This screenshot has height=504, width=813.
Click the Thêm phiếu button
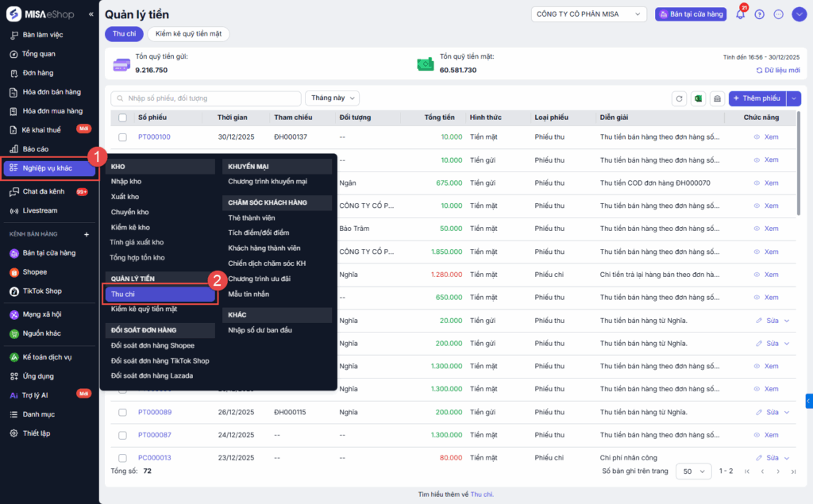click(757, 98)
